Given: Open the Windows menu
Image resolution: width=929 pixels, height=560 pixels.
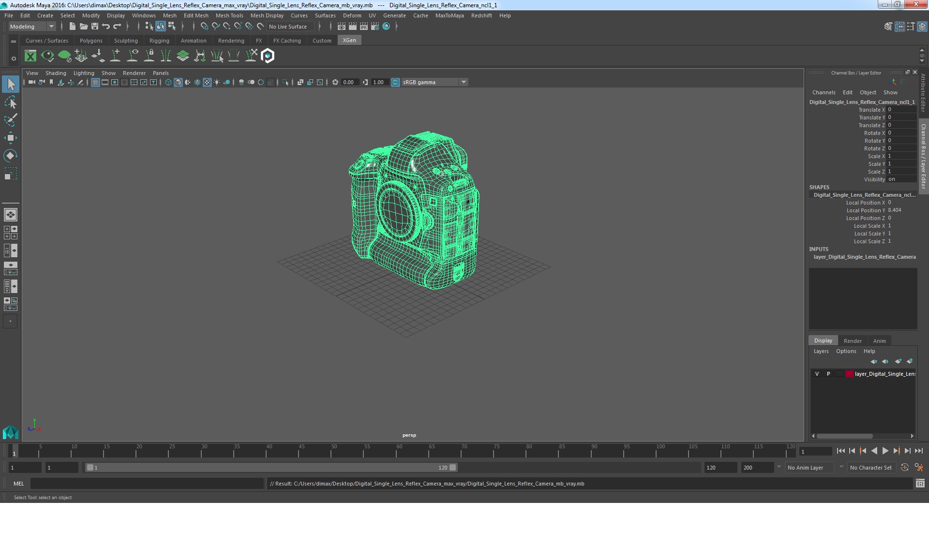Looking at the screenshot, I should pyautogui.click(x=144, y=15).
